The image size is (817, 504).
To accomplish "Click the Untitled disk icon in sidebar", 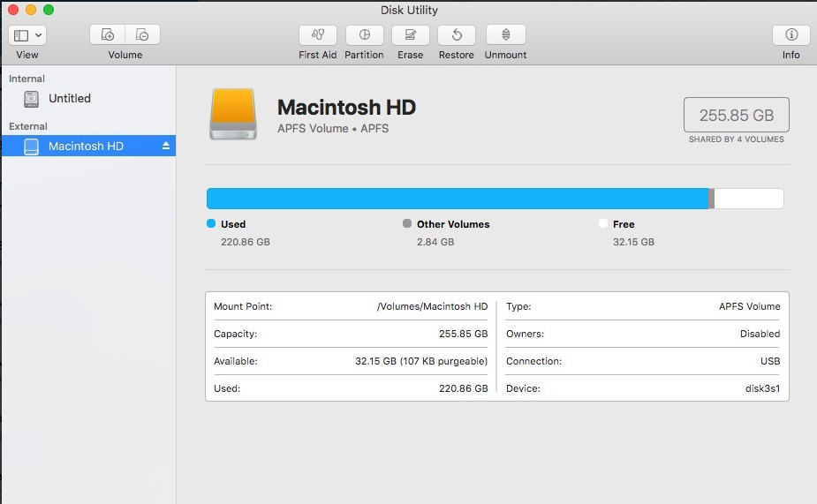I will [31, 98].
